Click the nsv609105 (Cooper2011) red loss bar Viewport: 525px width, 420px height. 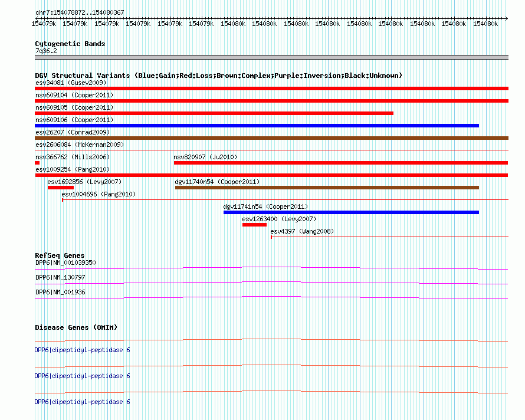214,113
